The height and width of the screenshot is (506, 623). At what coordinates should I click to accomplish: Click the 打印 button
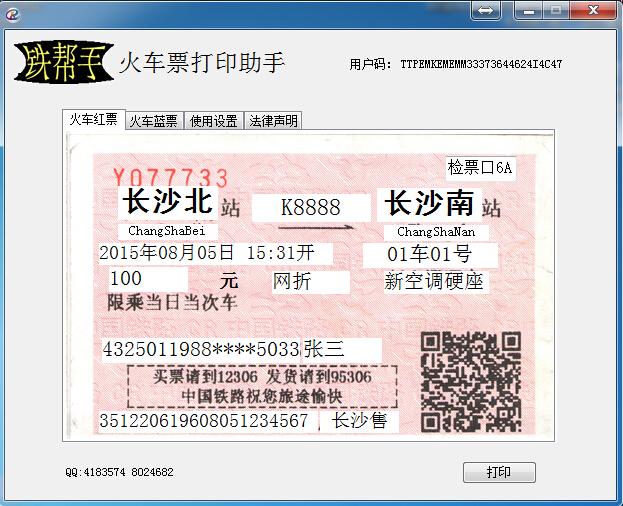pyautogui.click(x=499, y=472)
